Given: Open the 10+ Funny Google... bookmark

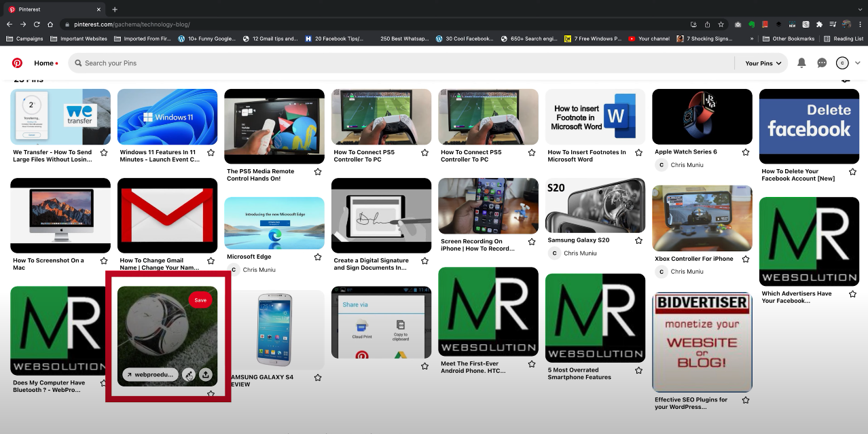Looking at the screenshot, I should (x=207, y=39).
